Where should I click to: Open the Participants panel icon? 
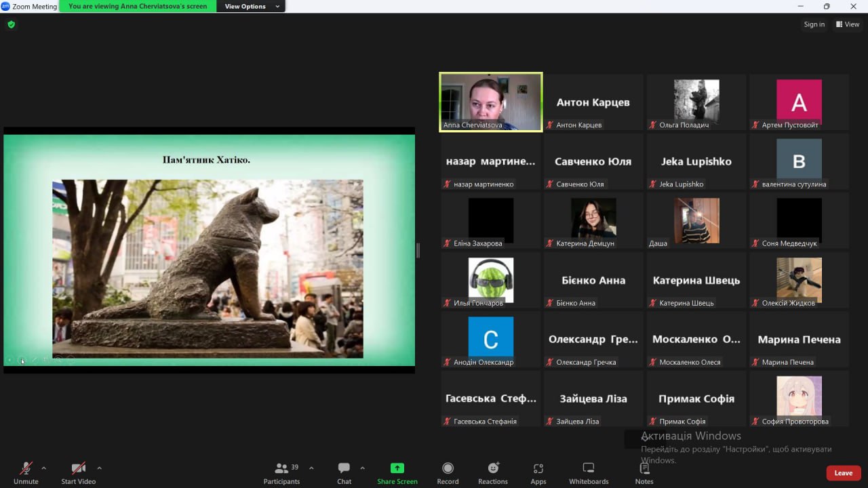[281, 468]
